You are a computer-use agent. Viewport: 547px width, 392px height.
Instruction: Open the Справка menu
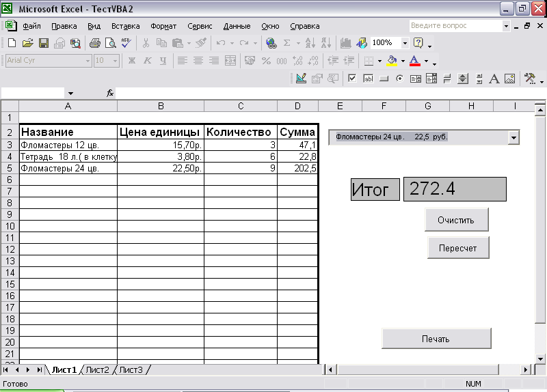[304, 26]
